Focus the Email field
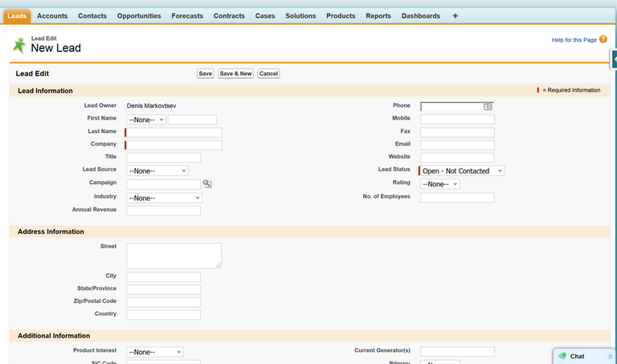Image resolution: width=617 pixels, height=364 pixels. tap(457, 145)
